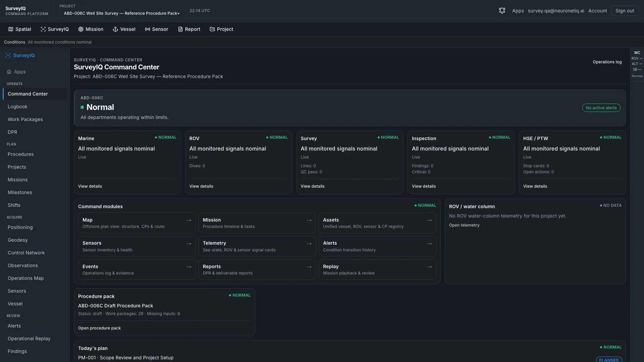Open Milestones in the sidebar
644x362 pixels.
[x=35, y=192]
